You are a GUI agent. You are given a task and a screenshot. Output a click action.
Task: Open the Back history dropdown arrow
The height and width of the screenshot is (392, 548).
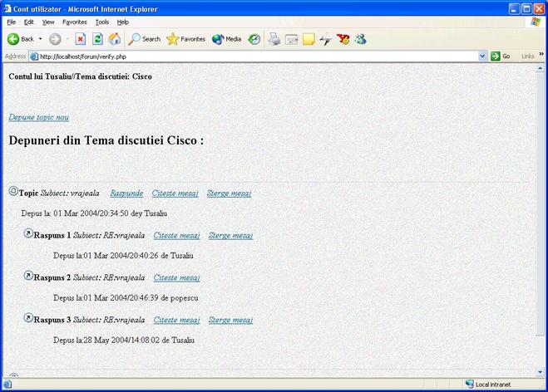coord(40,39)
